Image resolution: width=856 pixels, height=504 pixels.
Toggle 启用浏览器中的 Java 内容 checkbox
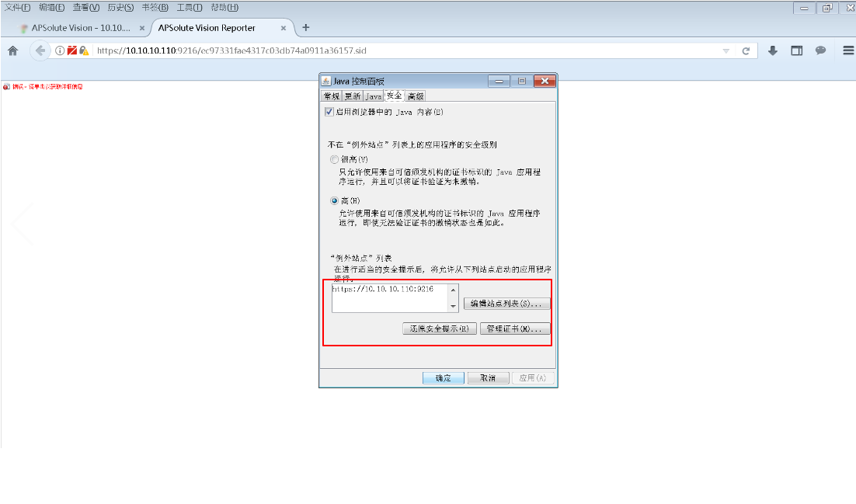coord(329,112)
